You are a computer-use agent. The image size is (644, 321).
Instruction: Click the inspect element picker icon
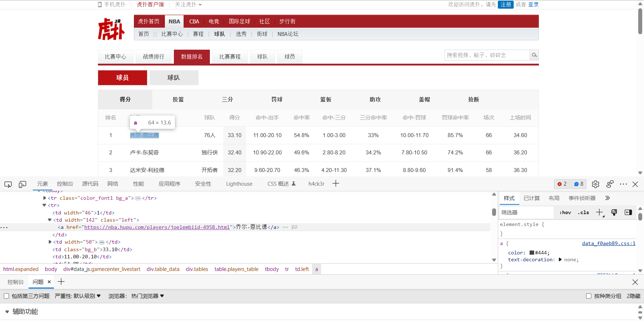[x=8, y=184]
